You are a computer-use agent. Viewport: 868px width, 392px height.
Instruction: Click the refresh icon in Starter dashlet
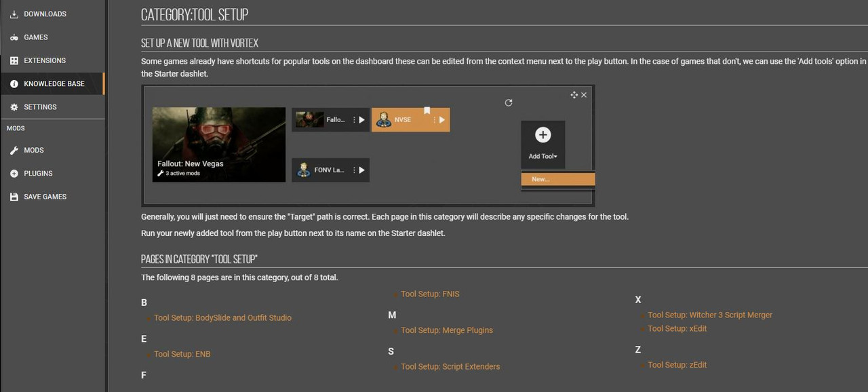[x=509, y=102]
